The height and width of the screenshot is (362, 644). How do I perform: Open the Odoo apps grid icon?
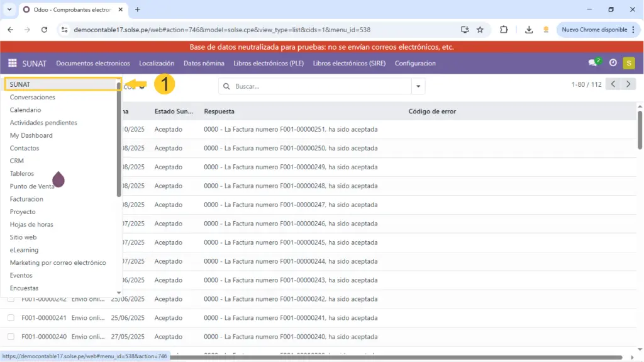click(x=12, y=63)
